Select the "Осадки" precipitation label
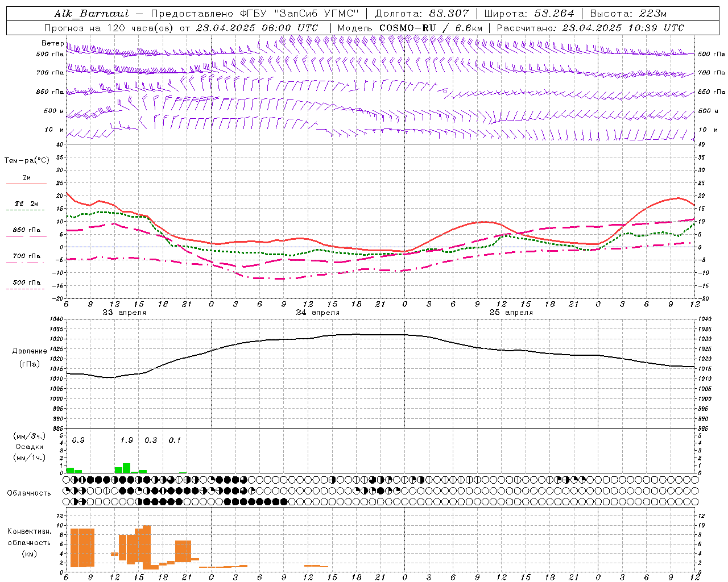 [29, 447]
